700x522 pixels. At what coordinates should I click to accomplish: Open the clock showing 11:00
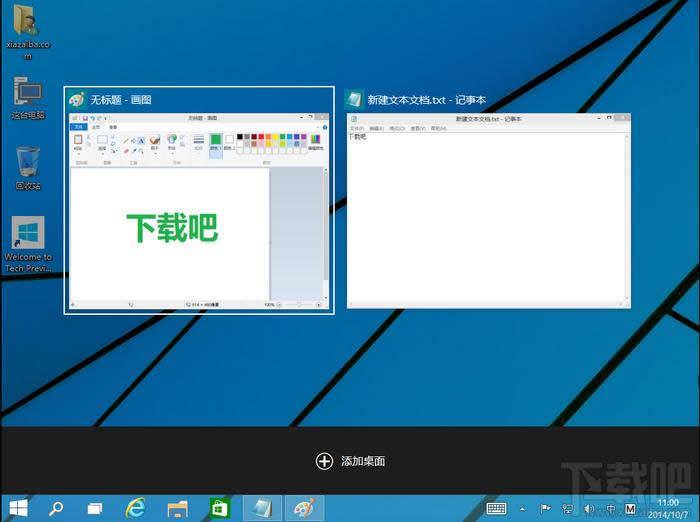(668, 508)
